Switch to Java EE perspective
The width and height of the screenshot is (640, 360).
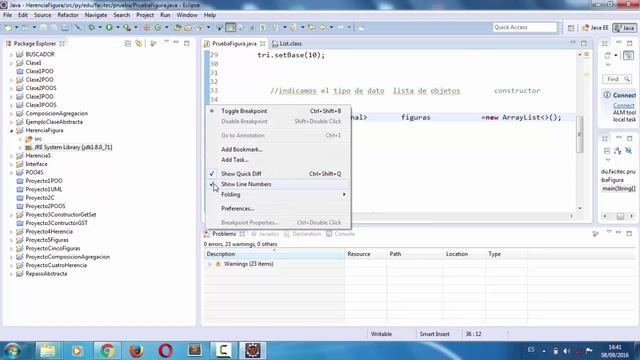(595, 28)
